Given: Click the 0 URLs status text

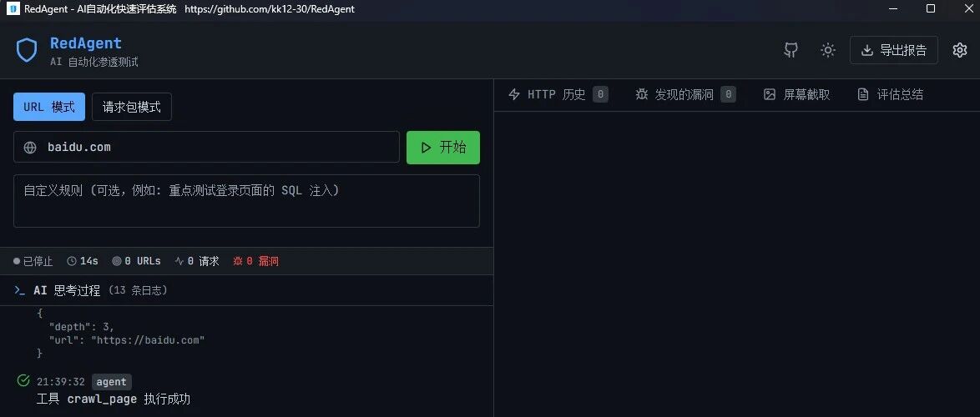Looking at the screenshot, I should (x=143, y=261).
